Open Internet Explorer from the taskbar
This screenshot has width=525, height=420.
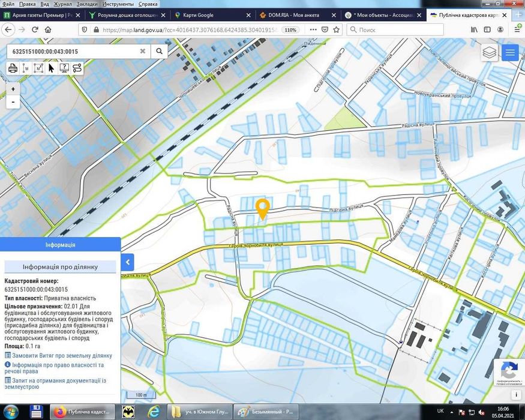(154, 412)
